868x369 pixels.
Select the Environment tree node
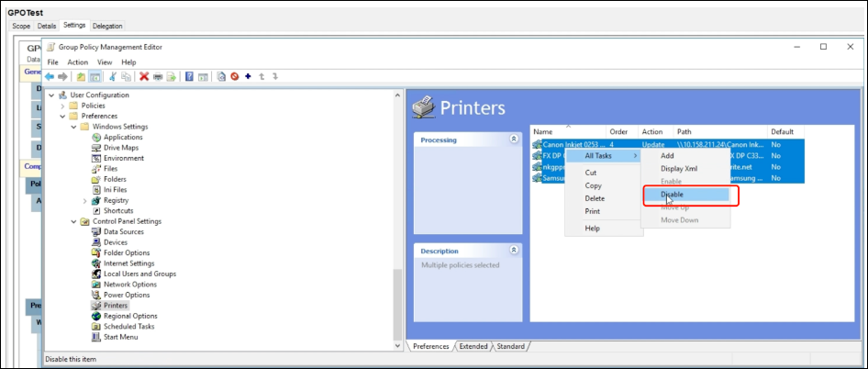click(x=124, y=158)
